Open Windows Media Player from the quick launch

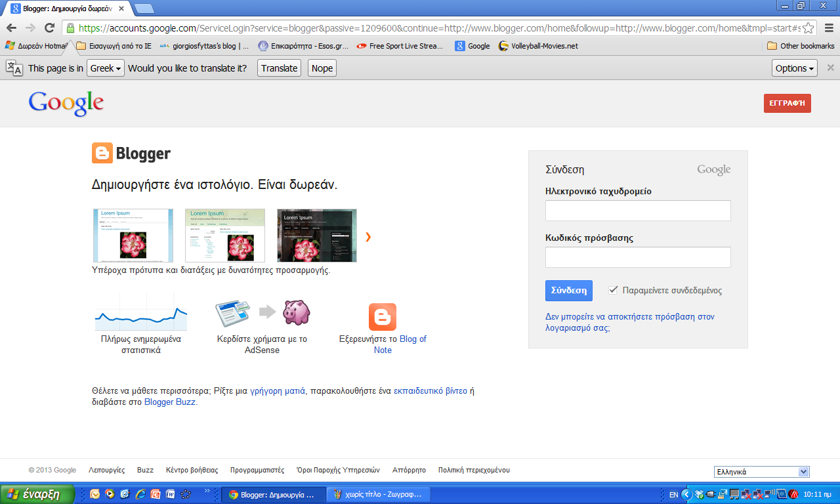[x=110, y=494]
